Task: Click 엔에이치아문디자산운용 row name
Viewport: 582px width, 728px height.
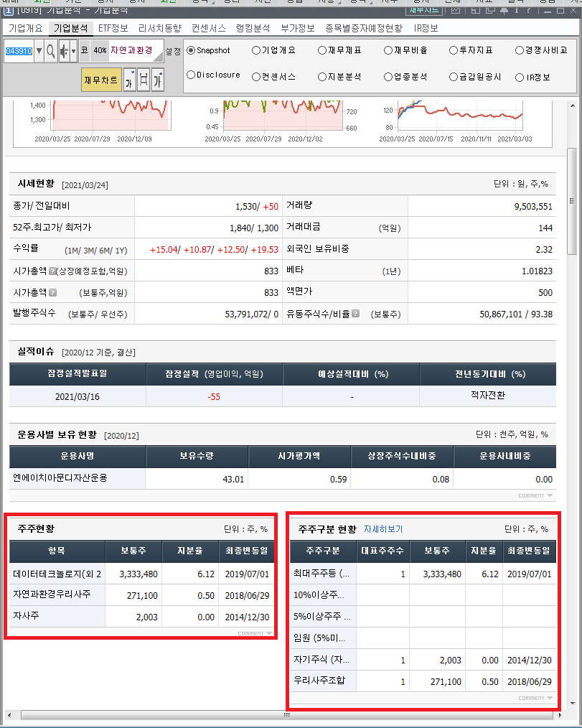Action: (x=60, y=477)
